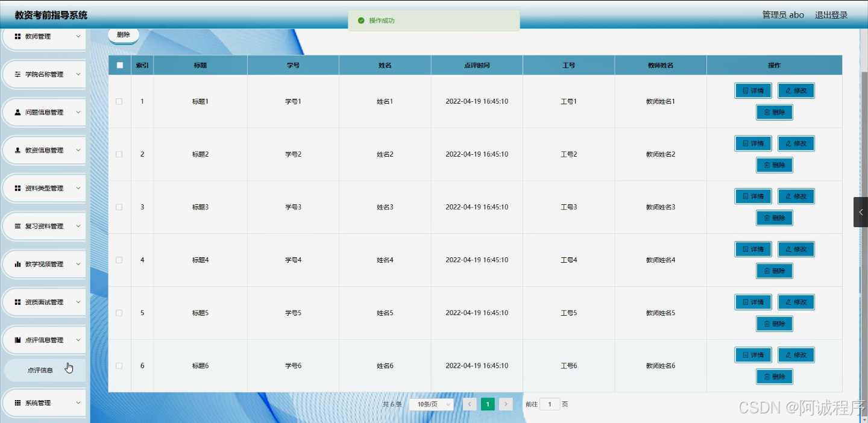The width and height of the screenshot is (868, 423).
Task: Click the 点评信息管理 sidebar icon
Action: (17, 340)
